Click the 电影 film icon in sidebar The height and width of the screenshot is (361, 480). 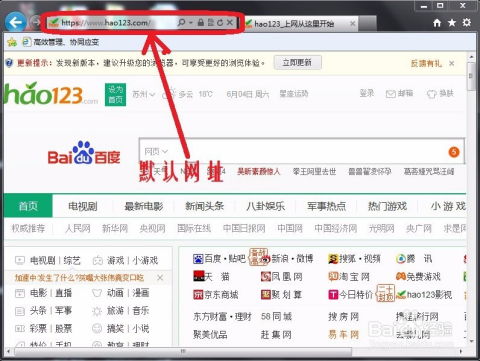pos(20,293)
